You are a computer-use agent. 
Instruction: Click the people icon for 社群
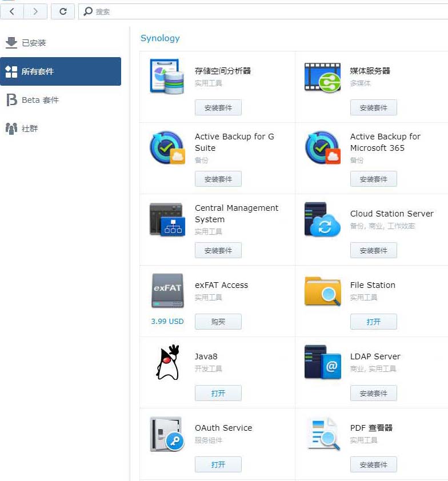pos(11,129)
